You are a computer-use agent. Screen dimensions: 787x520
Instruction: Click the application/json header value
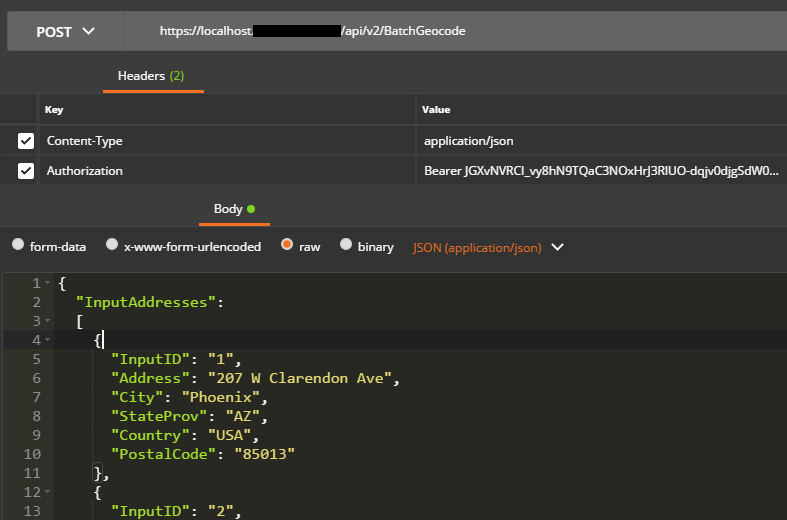click(x=469, y=141)
